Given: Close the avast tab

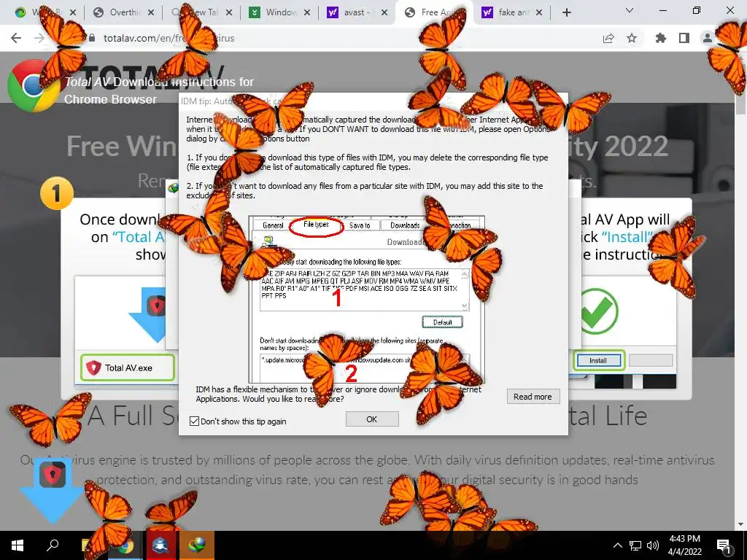Looking at the screenshot, I should point(385,13).
